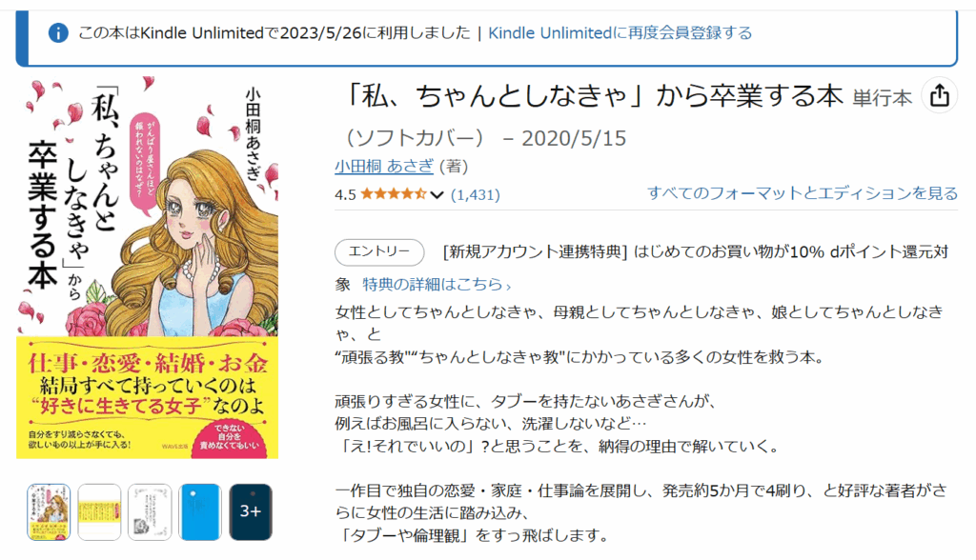976x560 pixels.
Task: Expand the chevron after 特典の詳細はこちら
Action: pyautogui.click(x=509, y=287)
